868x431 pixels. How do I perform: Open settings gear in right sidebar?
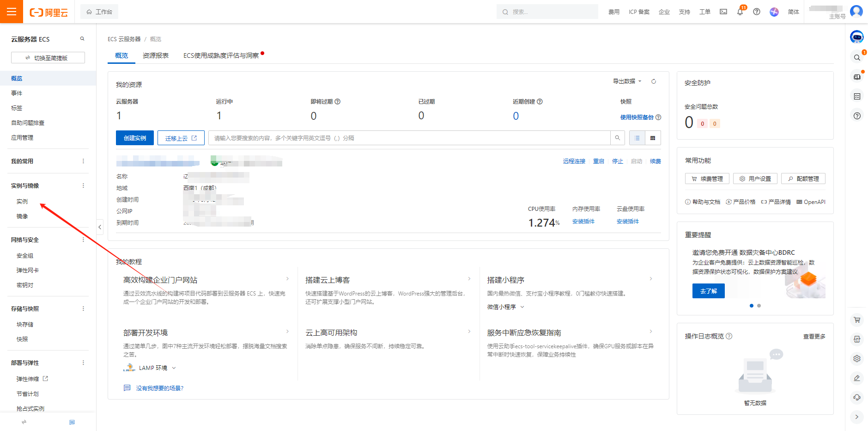point(857,358)
